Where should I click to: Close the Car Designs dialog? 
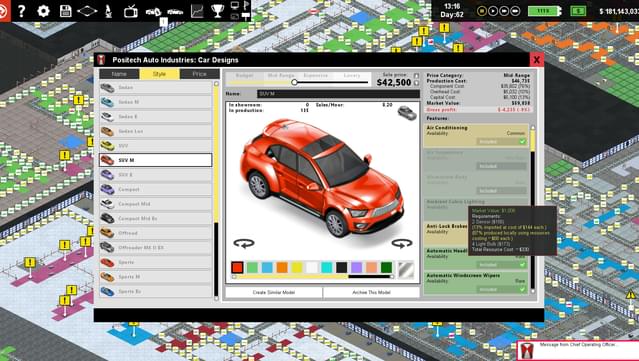[x=536, y=60]
